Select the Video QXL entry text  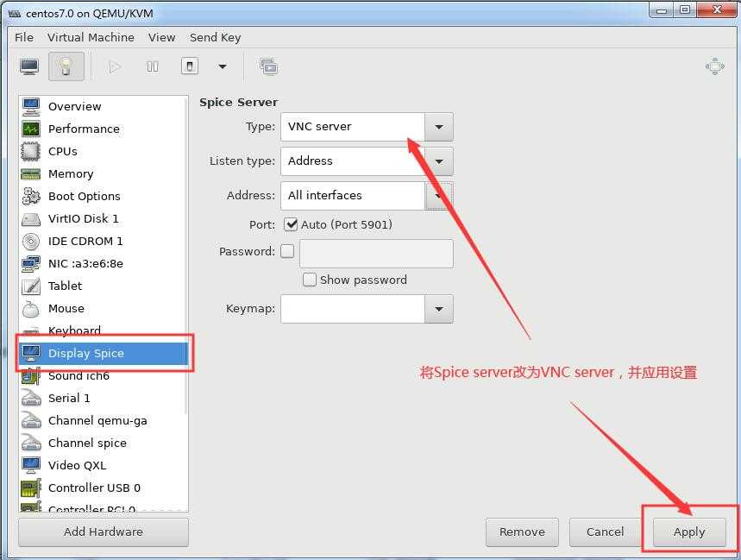[77, 465]
